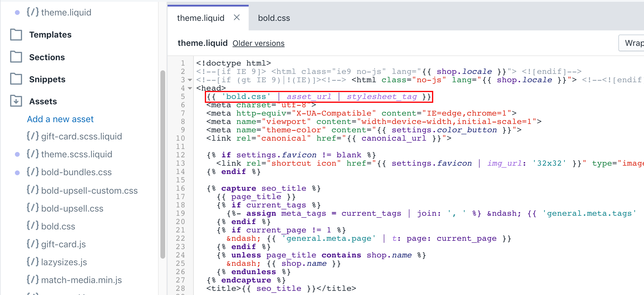Click file icon beside sidebar bold.css
This screenshot has height=295, width=644.
[33, 225]
